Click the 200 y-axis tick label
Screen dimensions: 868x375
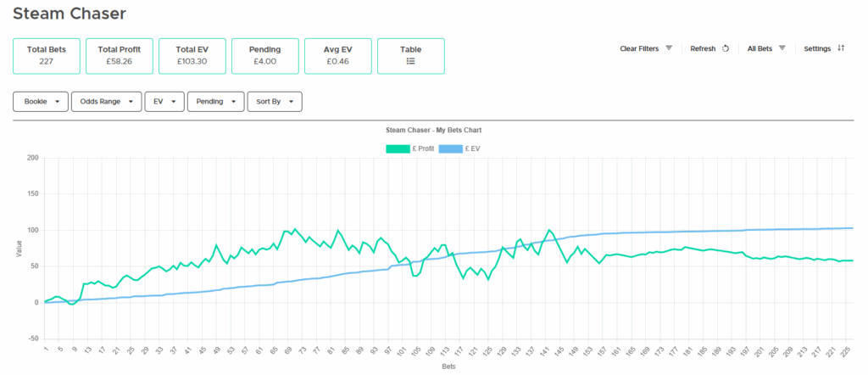(x=32, y=158)
